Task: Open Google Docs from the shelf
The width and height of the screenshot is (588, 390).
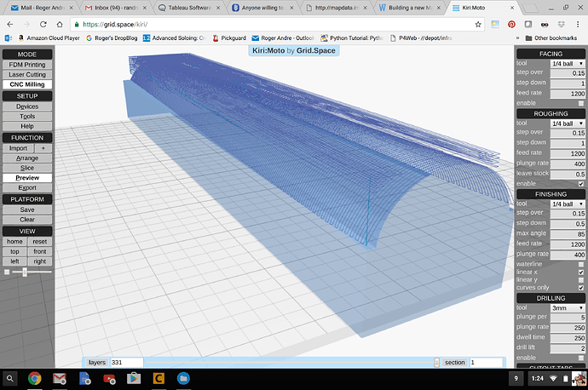Action: click(84, 379)
